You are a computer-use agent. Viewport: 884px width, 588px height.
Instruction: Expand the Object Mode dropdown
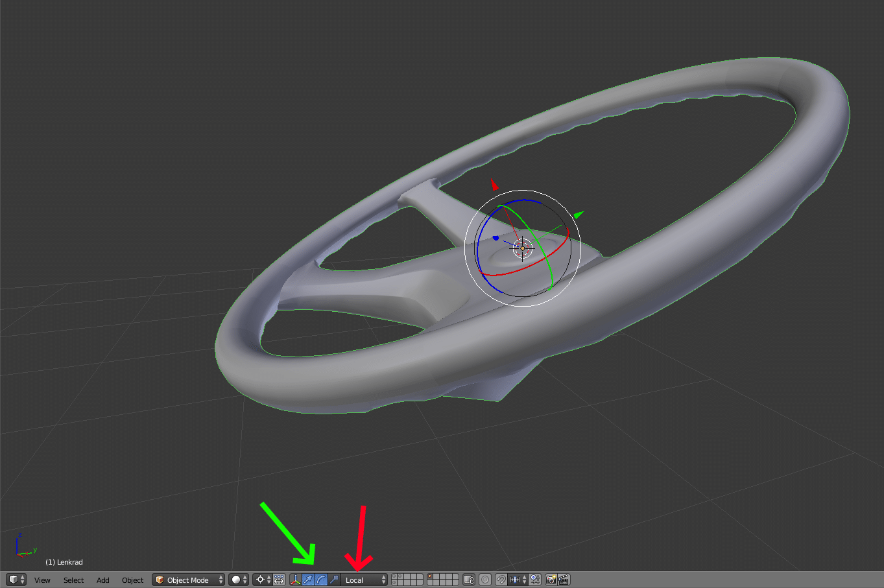[x=189, y=580]
